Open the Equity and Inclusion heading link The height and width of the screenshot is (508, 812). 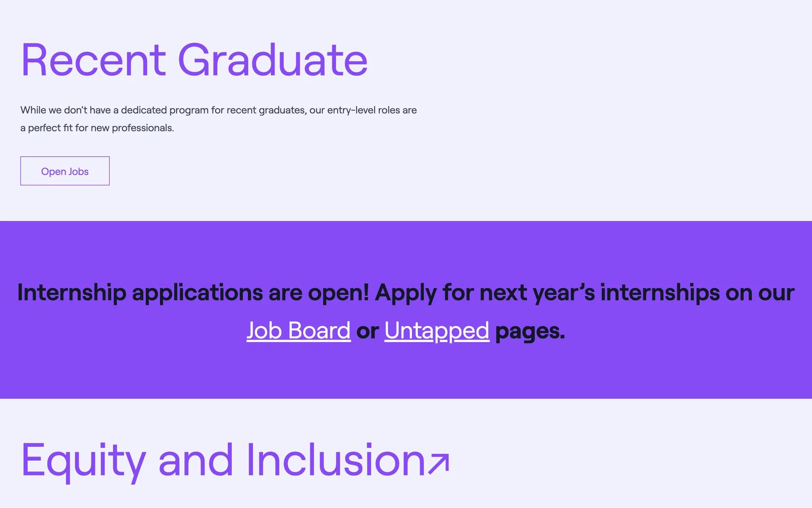[x=223, y=460]
